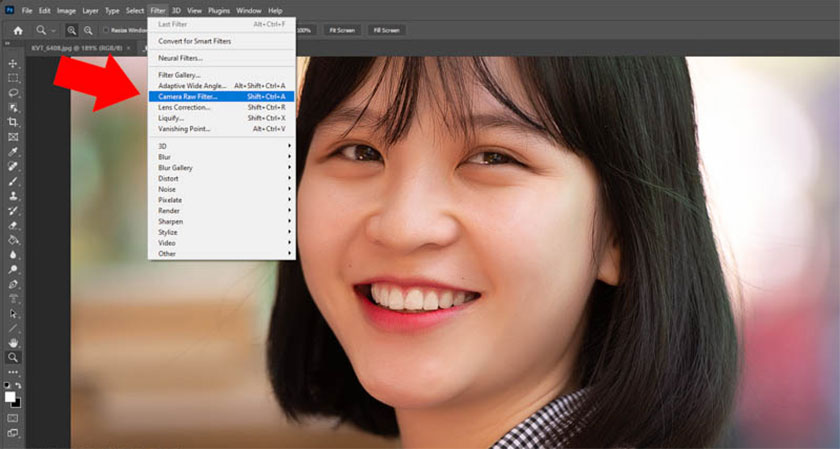Swap foreground and background colors

[18, 386]
